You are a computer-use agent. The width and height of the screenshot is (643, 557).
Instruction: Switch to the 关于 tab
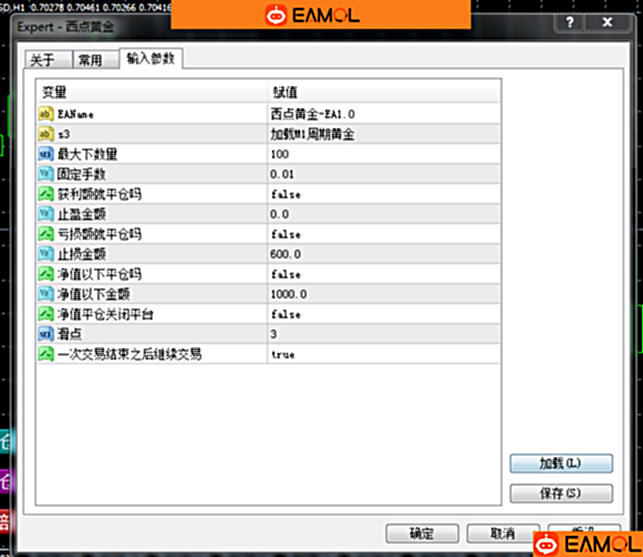43,60
